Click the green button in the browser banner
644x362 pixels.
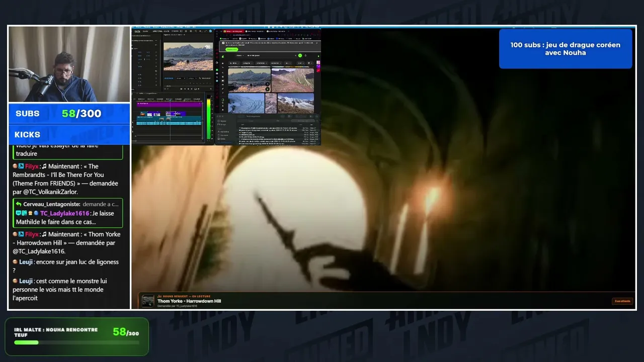click(x=231, y=49)
